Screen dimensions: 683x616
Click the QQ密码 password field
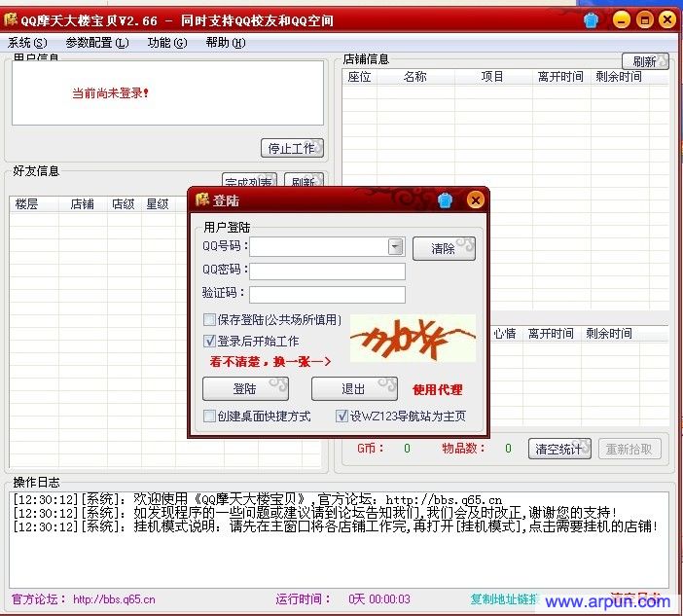pyautogui.click(x=327, y=271)
